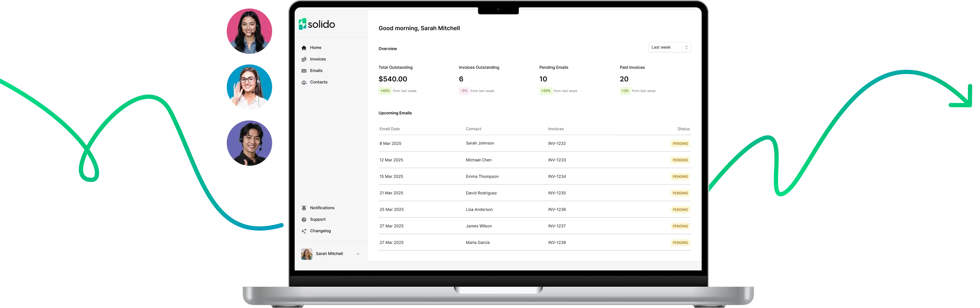
Task: View the Changelog
Action: tap(320, 231)
